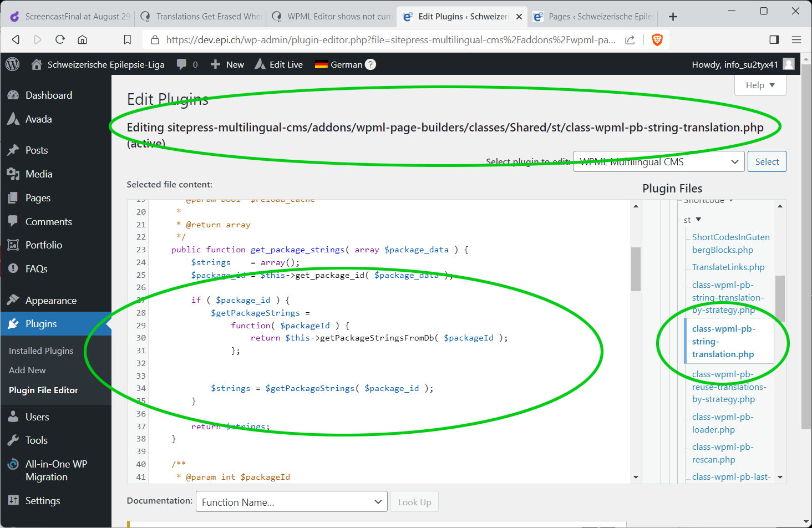Switch to the Pages Schweizerische tab
Viewport: 812px width, 528px height.
coord(593,17)
